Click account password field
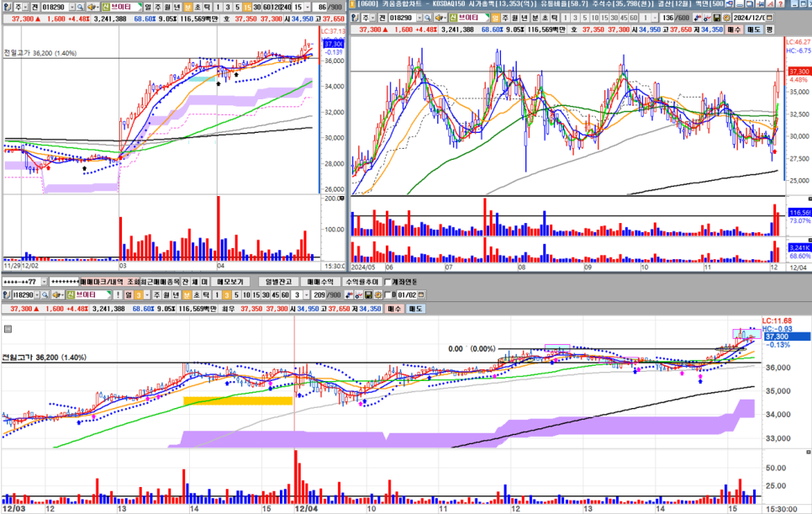 click(x=65, y=282)
